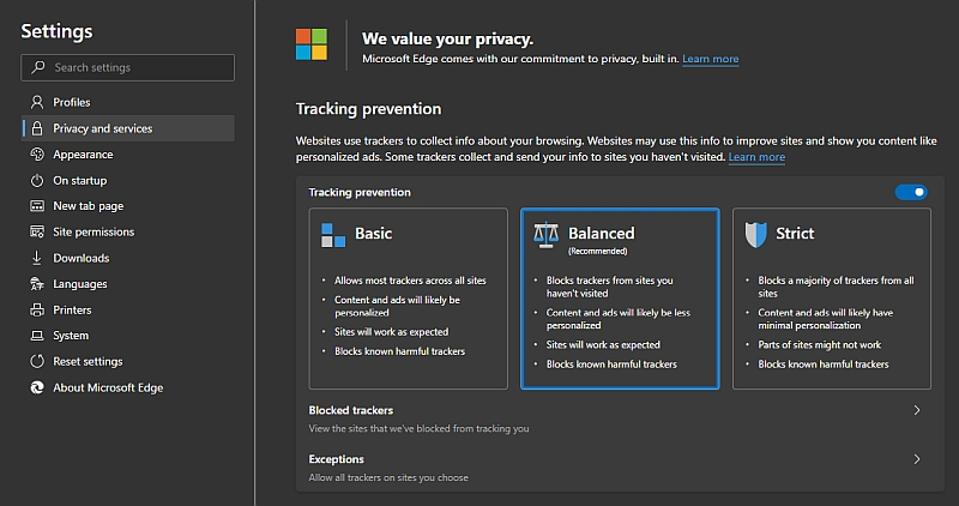
Task: Click "Parts of sites might not work" text
Action: 820,344
